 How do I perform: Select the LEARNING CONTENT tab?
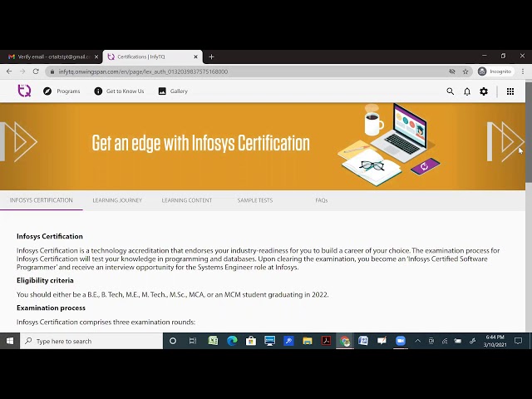pyautogui.click(x=187, y=200)
